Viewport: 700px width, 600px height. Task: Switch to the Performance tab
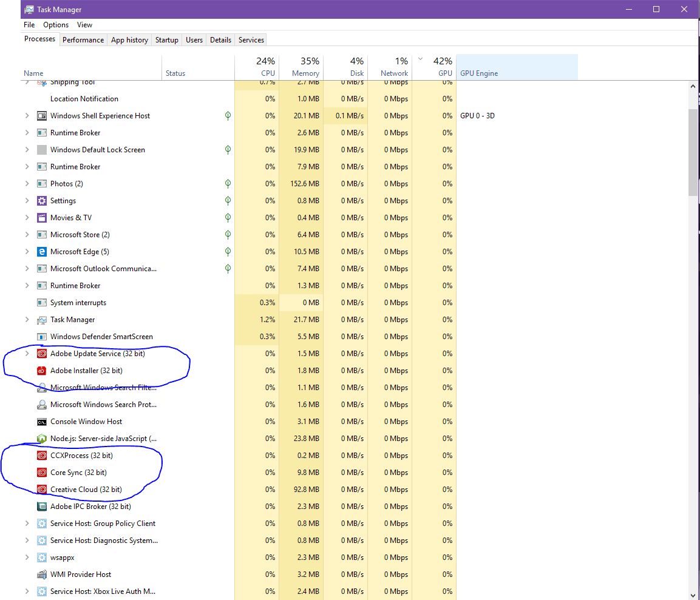click(83, 39)
